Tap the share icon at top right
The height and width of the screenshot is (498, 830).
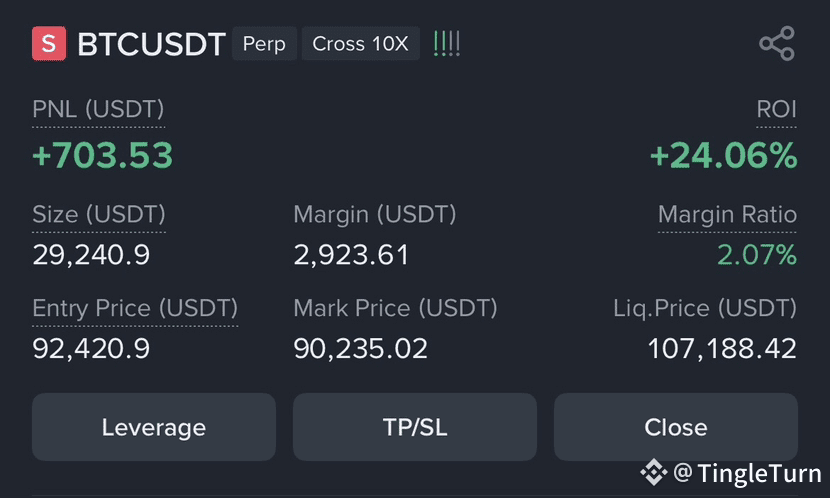pos(777,43)
